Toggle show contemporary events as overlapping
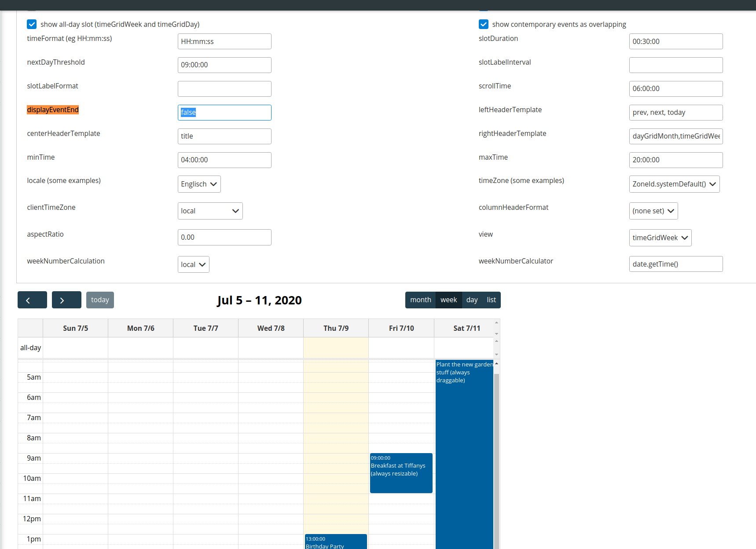 [x=483, y=24]
